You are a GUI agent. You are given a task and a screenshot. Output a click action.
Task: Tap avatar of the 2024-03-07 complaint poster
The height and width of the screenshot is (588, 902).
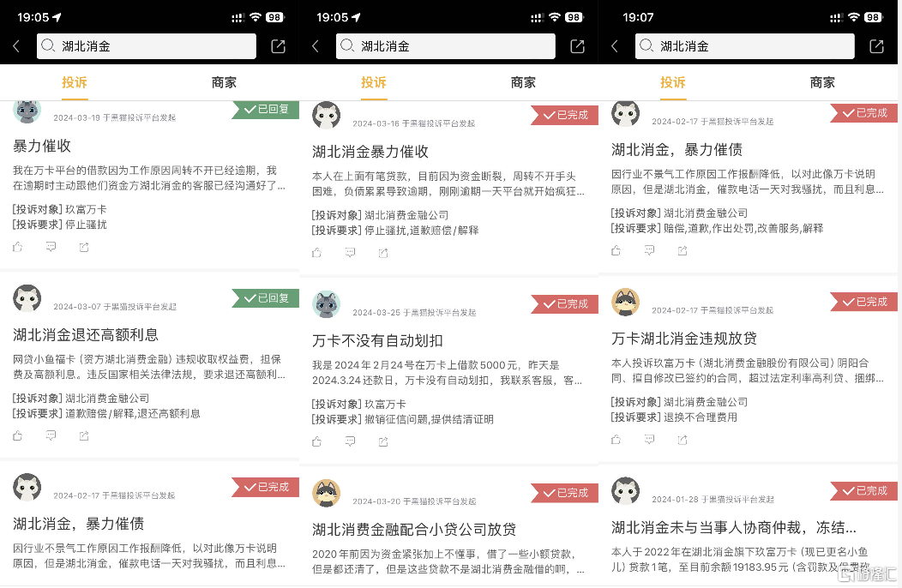tap(27, 298)
